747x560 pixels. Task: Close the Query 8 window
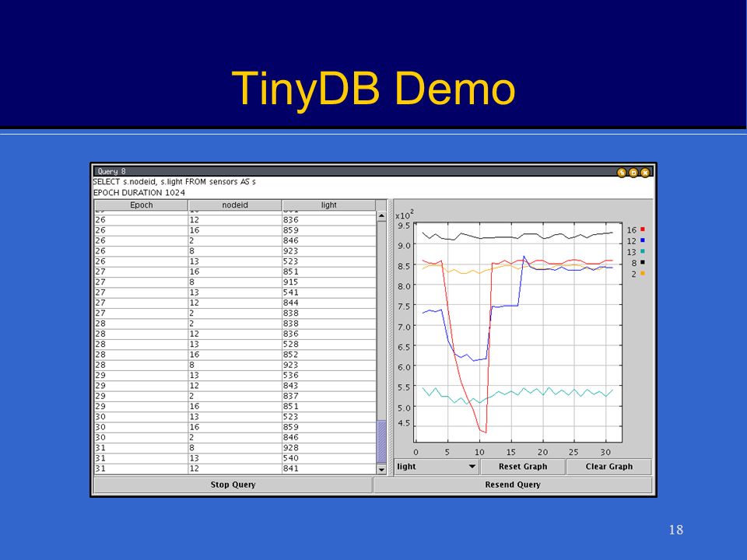(x=645, y=173)
